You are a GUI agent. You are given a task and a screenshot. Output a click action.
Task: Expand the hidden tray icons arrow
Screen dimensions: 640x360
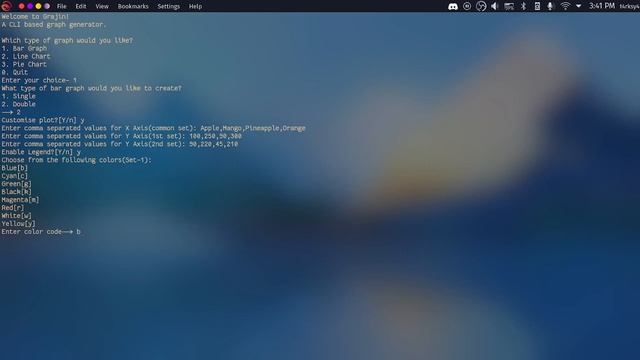tap(578, 6)
